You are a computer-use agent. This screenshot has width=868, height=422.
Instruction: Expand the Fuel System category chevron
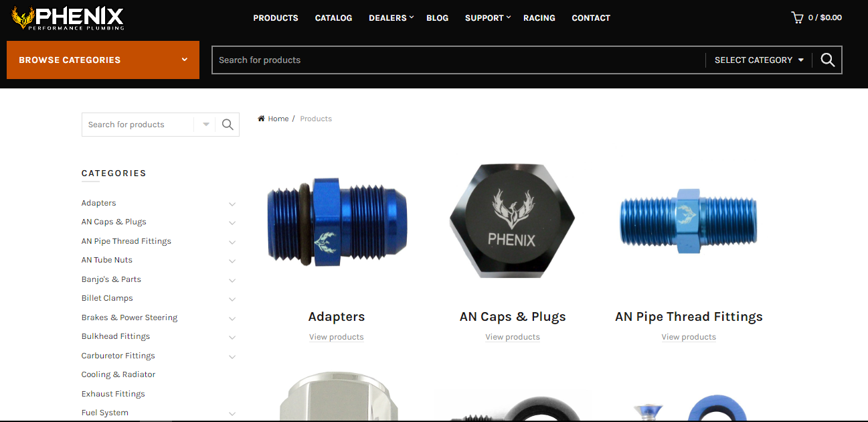[232, 413]
